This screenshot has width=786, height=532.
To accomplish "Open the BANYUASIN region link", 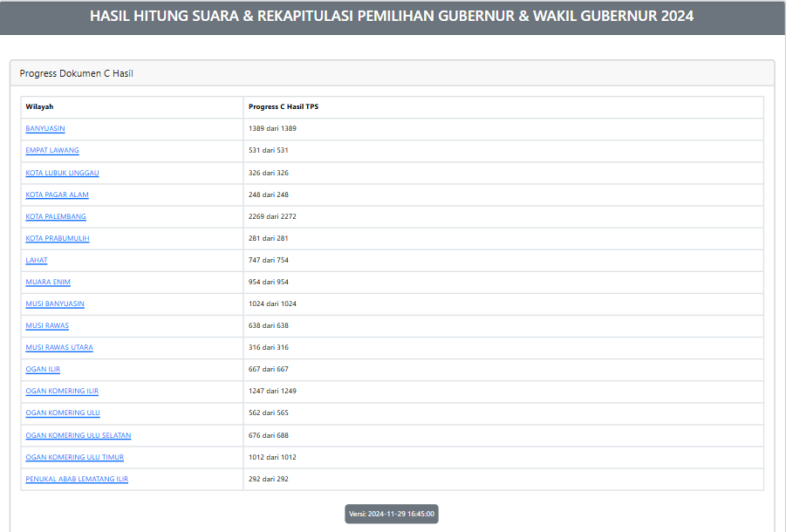I will click(x=45, y=128).
